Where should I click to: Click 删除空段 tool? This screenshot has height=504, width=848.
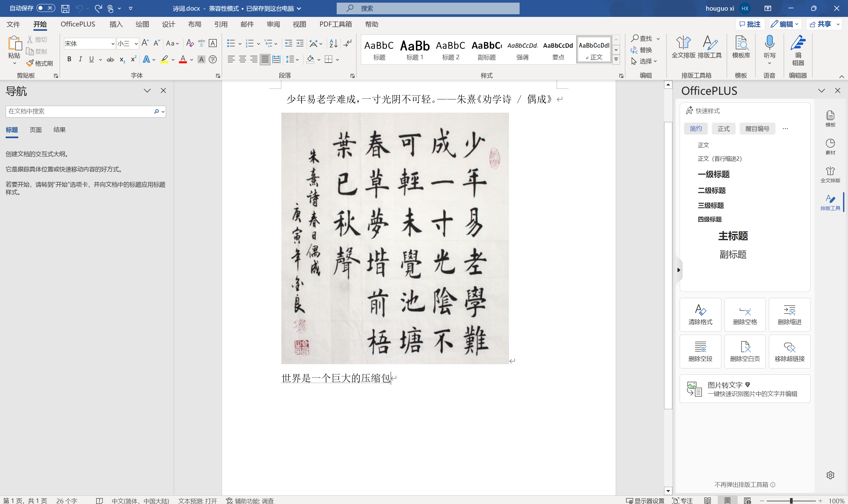pos(700,352)
